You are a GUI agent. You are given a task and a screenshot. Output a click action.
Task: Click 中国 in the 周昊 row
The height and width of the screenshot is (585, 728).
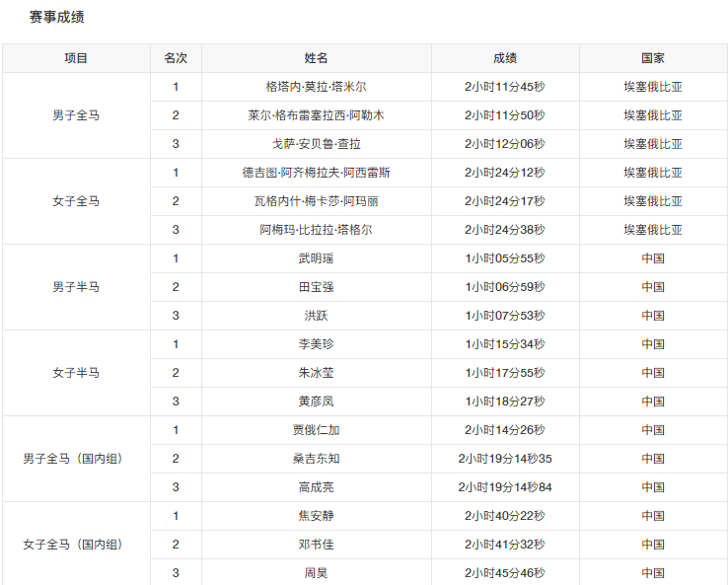click(653, 573)
